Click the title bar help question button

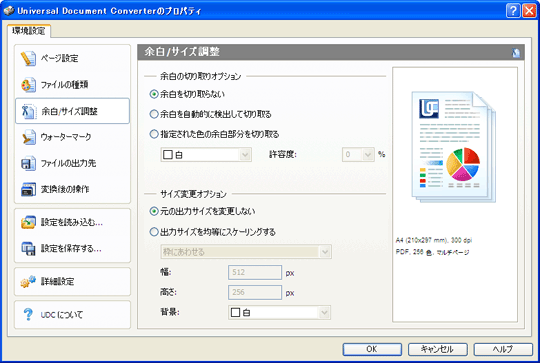(513, 11)
